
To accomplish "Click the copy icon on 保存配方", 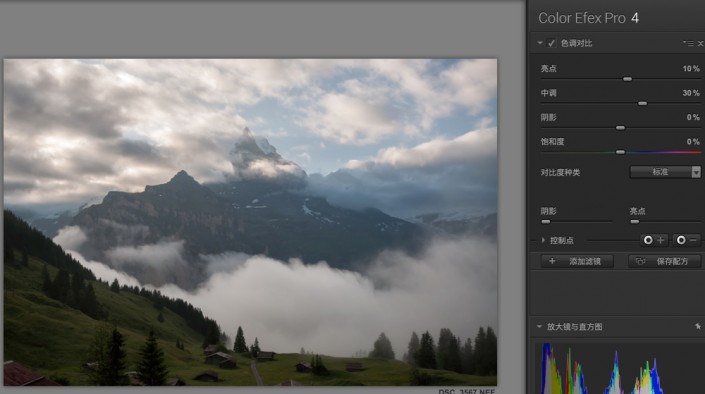I will [640, 261].
